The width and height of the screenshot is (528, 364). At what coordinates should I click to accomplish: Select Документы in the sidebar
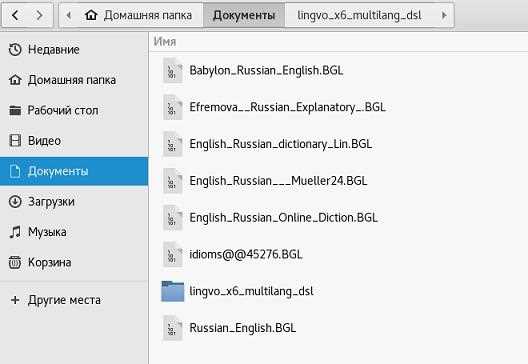pyautogui.click(x=74, y=171)
